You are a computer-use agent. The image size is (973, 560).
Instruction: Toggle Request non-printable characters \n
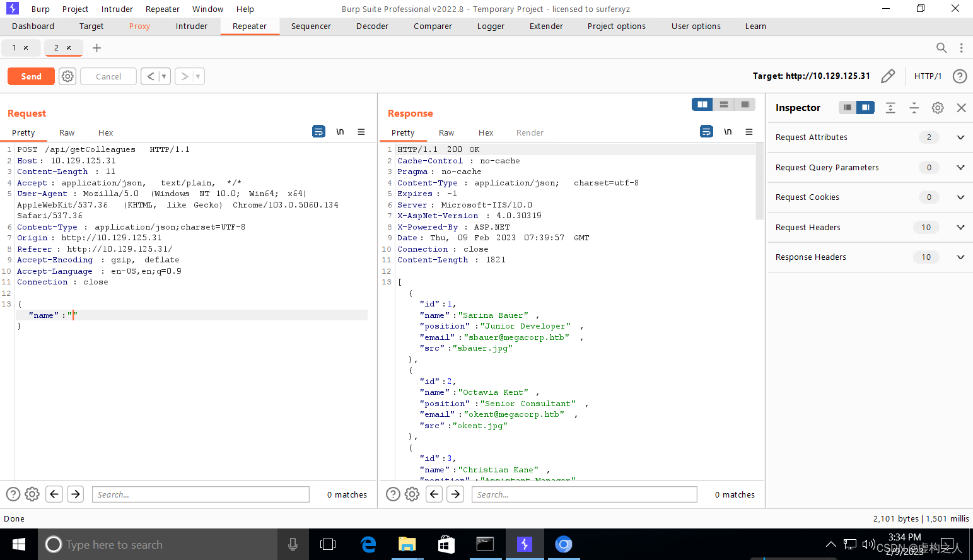click(x=340, y=132)
